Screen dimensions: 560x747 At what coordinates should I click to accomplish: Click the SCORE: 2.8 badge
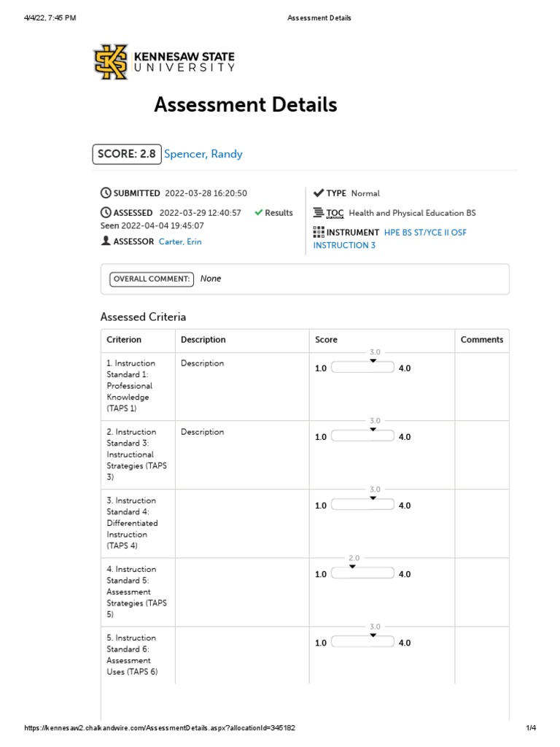126,154
